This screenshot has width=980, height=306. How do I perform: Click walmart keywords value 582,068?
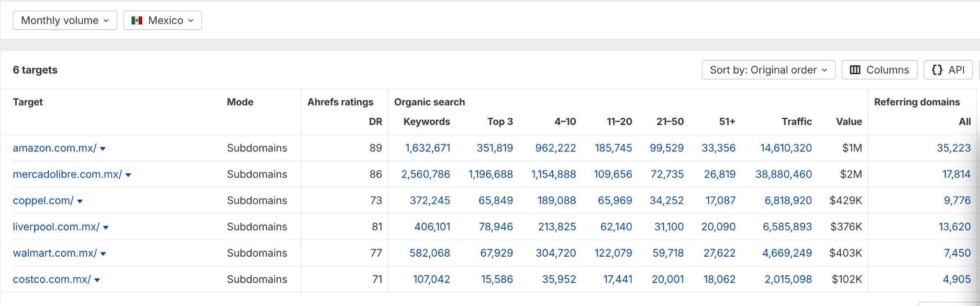430,253
